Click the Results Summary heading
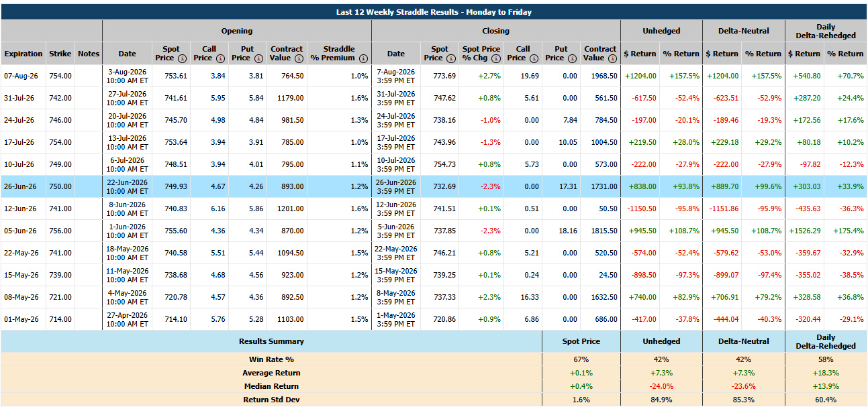Viewport: 868px width, 409px height. click(x=271, y=341)
